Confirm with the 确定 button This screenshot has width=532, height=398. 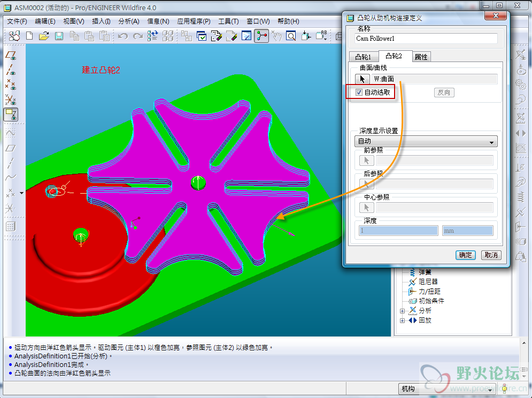465,255
